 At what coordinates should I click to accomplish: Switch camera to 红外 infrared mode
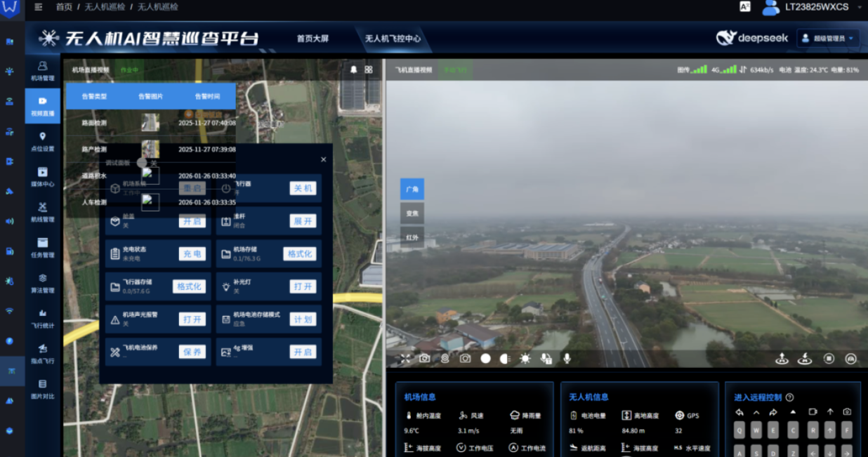pos(412,237)
